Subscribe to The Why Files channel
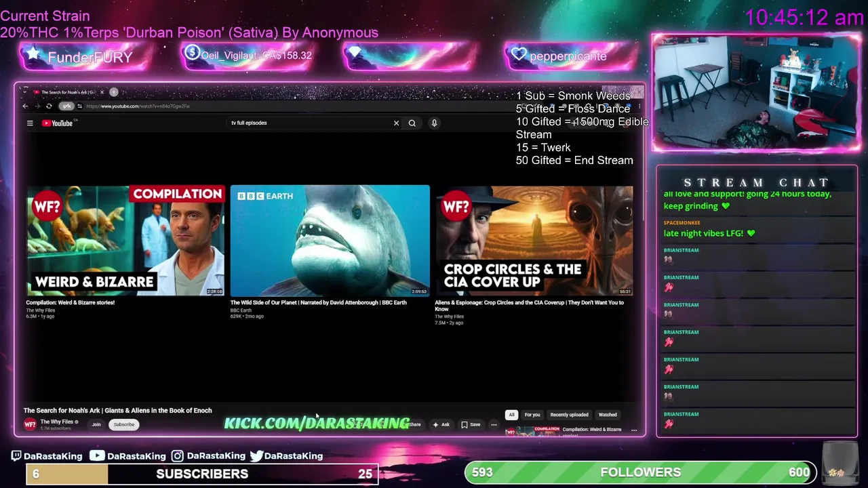This screenshot has width=868, height=488. click(x=124, y=425)
